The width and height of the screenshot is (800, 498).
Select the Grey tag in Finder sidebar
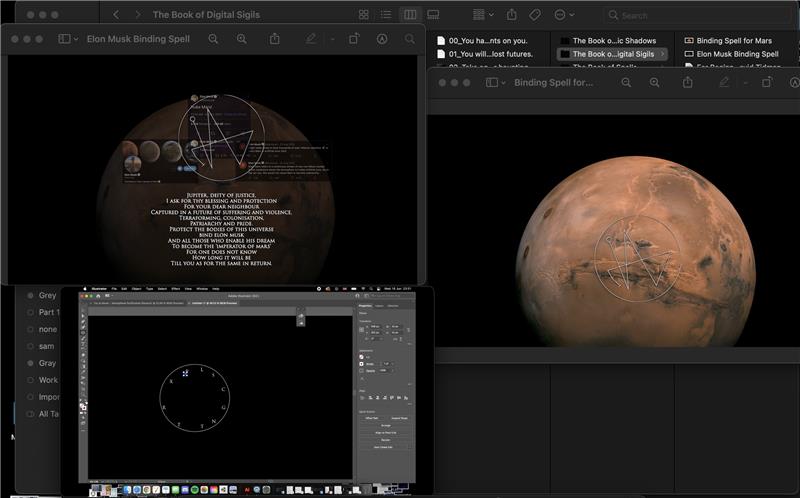click(47, 296)
